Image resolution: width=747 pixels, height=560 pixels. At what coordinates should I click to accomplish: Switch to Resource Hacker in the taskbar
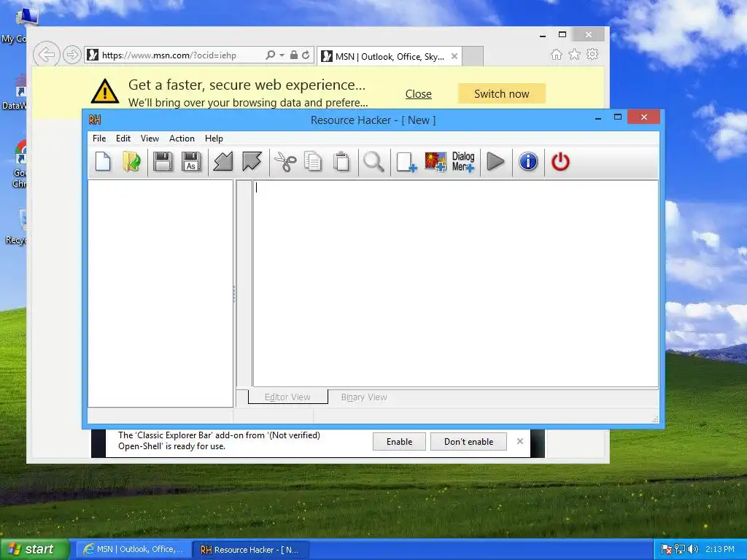[251, 550]
